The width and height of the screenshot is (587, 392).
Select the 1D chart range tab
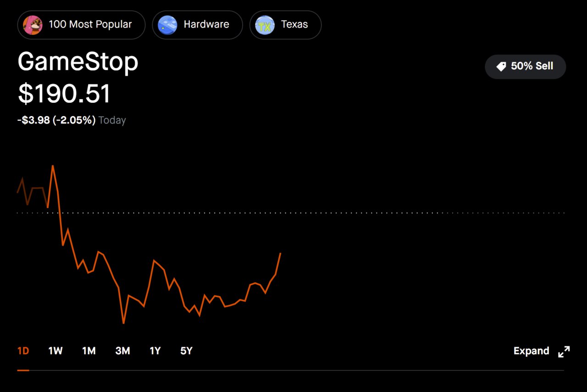coord(23,351)
